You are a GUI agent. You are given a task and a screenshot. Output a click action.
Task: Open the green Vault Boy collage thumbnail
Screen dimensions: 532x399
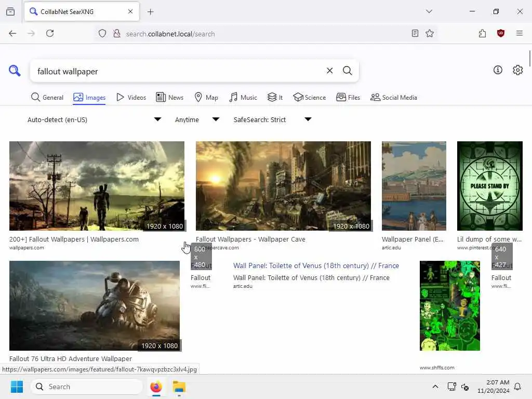click(x=449, y=305)
